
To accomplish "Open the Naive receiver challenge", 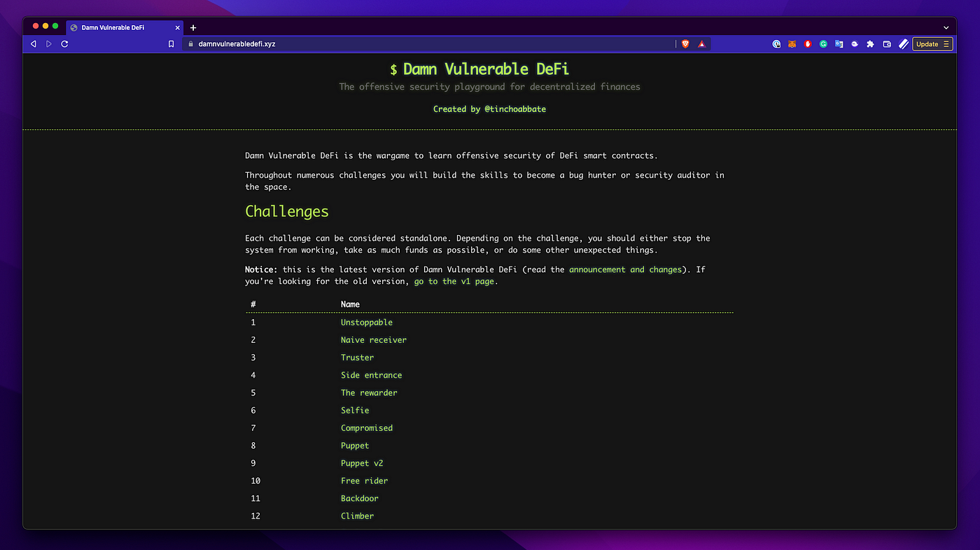I will [374, 340].
